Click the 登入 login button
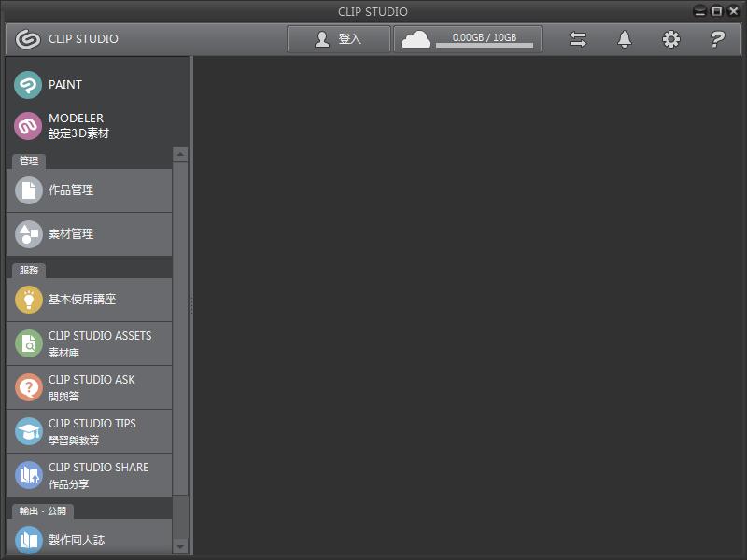The height and width of the screenshot is (560, 747). (x=339, y=39)
